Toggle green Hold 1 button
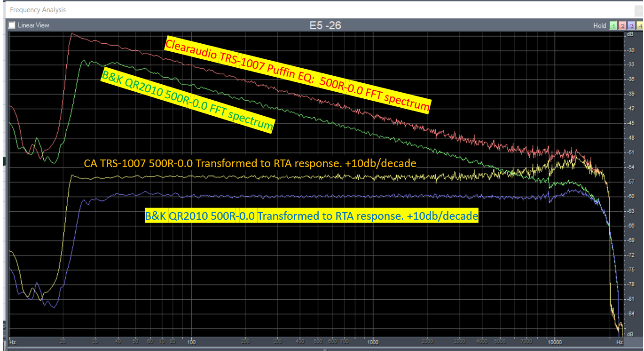The width and height of the screenshot is (644, 351). pyautogui.click(x=613, y=26)
